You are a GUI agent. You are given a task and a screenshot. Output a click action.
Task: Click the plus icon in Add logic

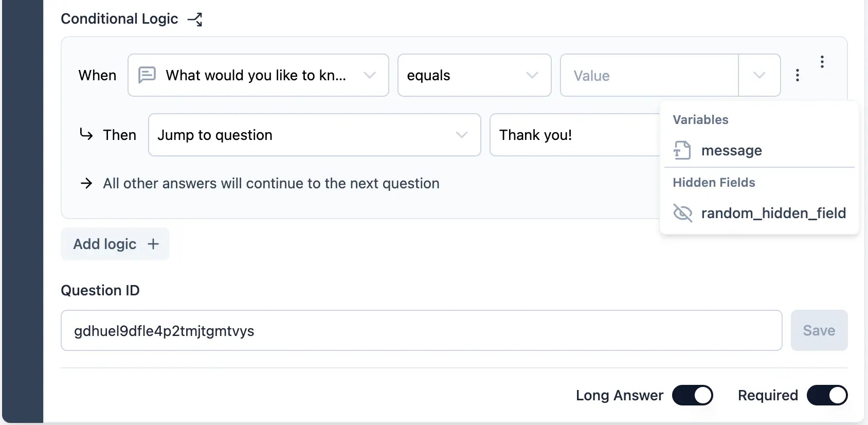click(x=153, y=244)
